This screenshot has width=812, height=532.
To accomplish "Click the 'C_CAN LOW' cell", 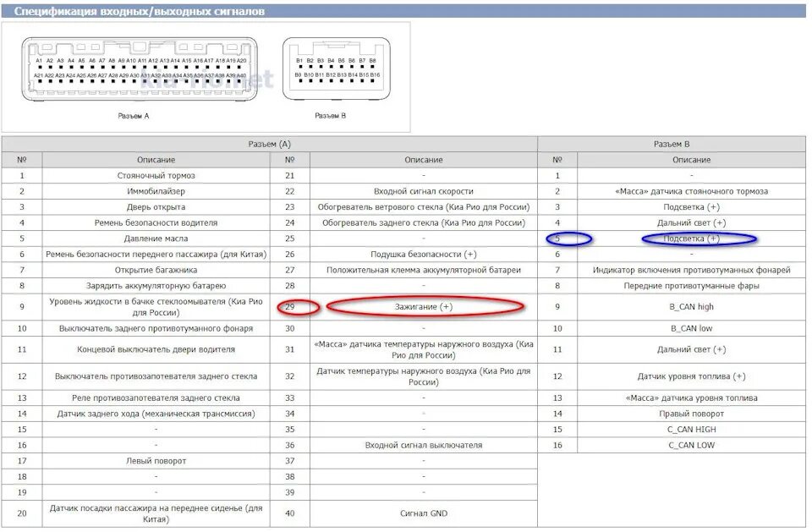I will pos(691,445).
